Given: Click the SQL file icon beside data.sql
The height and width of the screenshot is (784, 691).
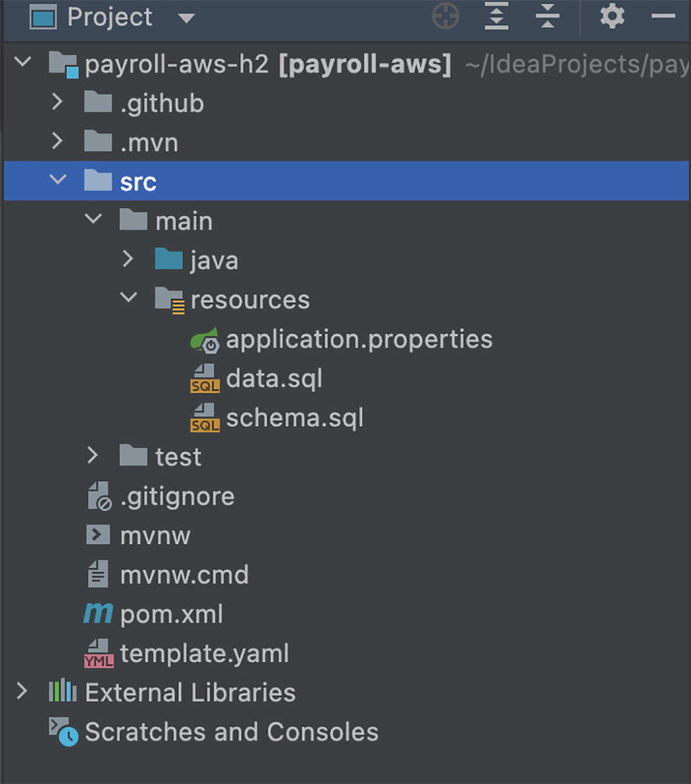Looking at the screenshot, I should [x=205, y=379].
